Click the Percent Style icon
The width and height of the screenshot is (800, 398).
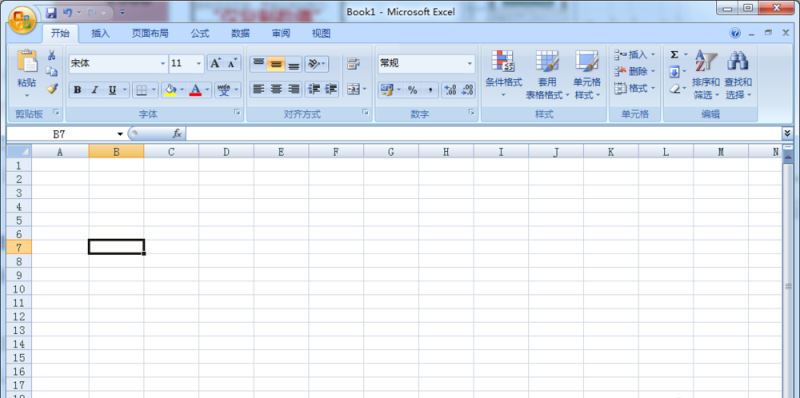tap(412, 90)
